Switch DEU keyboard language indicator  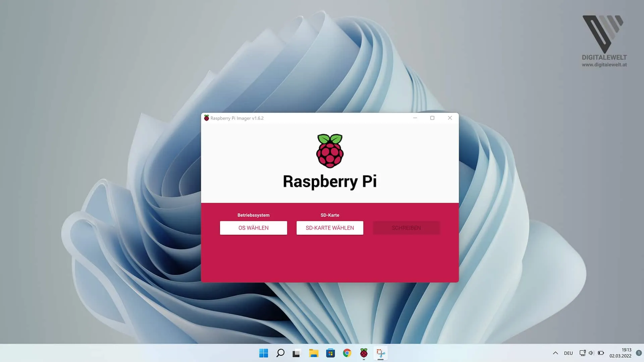(x=568, y=353)
